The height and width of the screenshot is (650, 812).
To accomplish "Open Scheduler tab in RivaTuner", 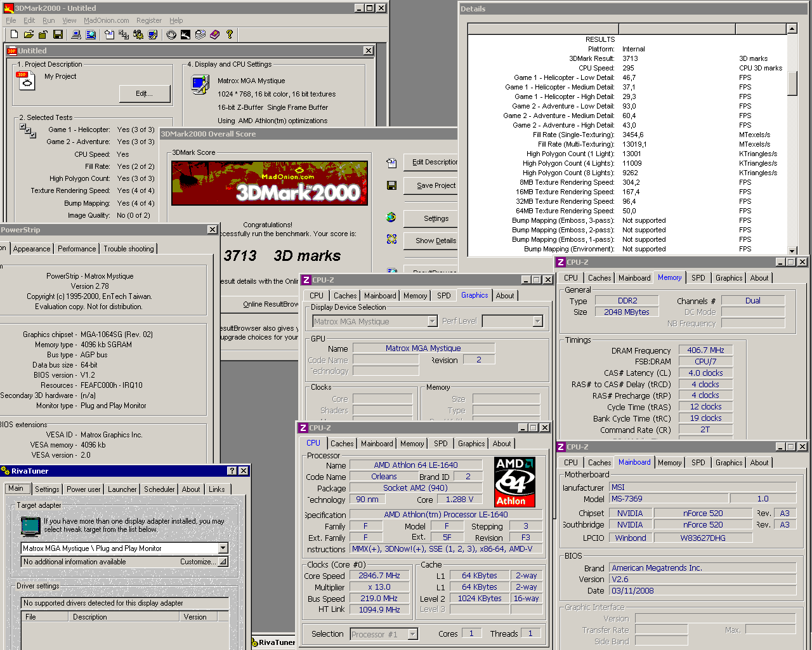I will pyautogui.click(x=159, y=489).
